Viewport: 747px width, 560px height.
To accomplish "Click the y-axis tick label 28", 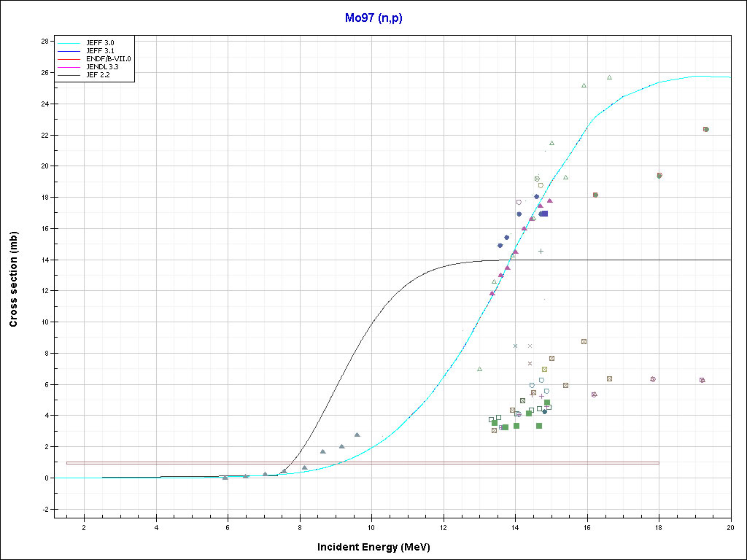I will (x=44, y=42).
